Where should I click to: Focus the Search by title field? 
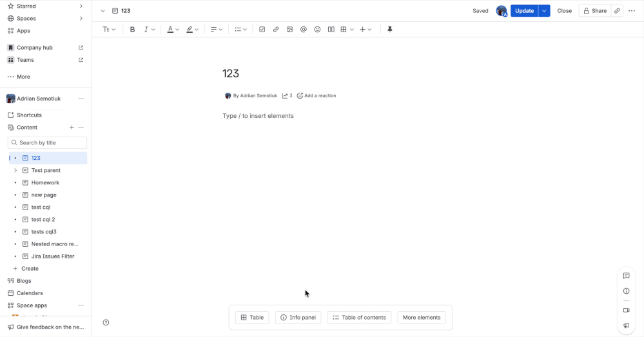coord(47,142)
